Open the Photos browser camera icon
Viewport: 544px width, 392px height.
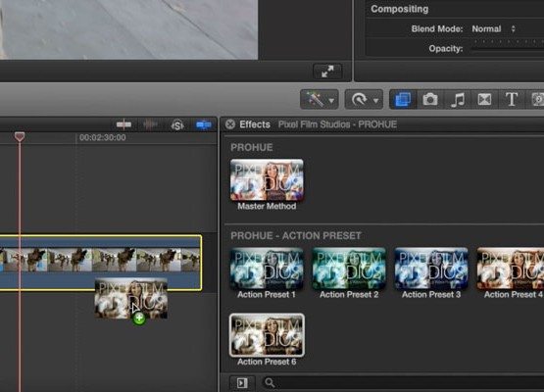click(x=430, y=100)
